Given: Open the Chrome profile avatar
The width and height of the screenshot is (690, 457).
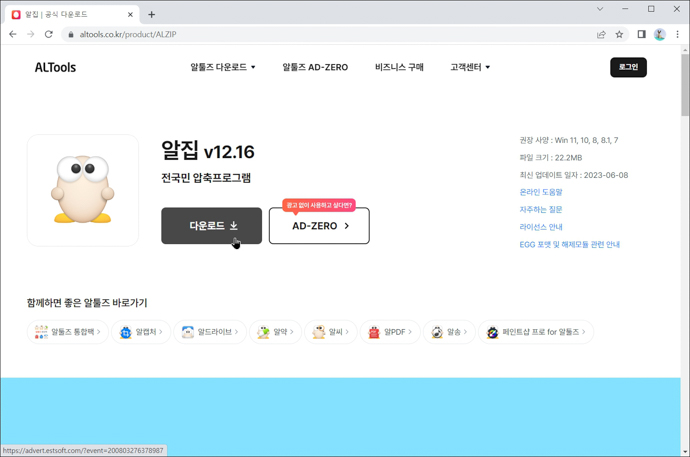Looking at the screenshot, I should 660,34.
